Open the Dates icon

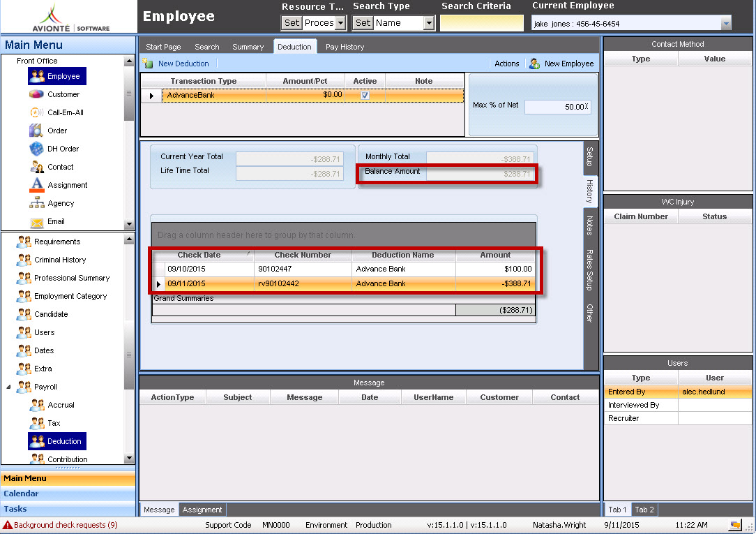[24, 350]
